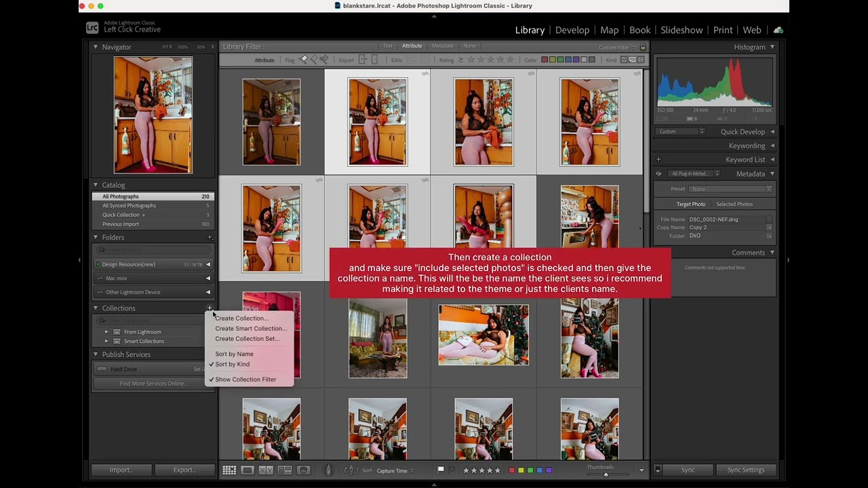Reverse sort direction with the A-Z icon
868x488 pixels.
click(351, 470)
